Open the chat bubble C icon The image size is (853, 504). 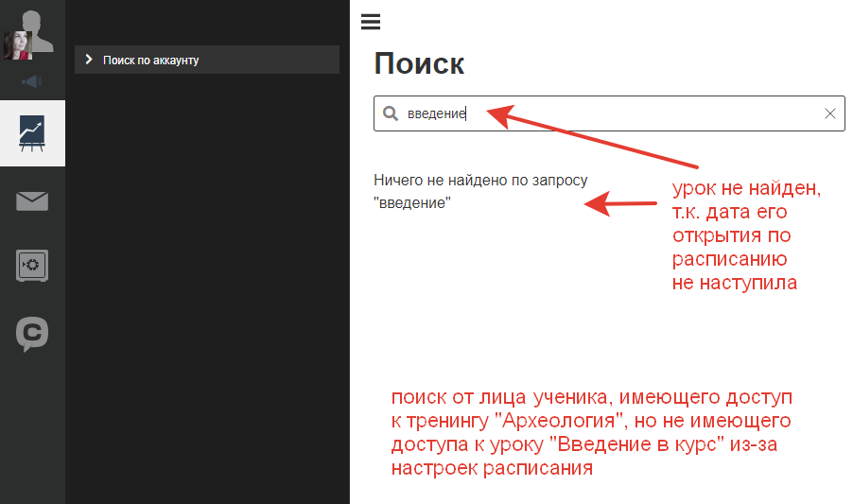click(x=32, y=334)
